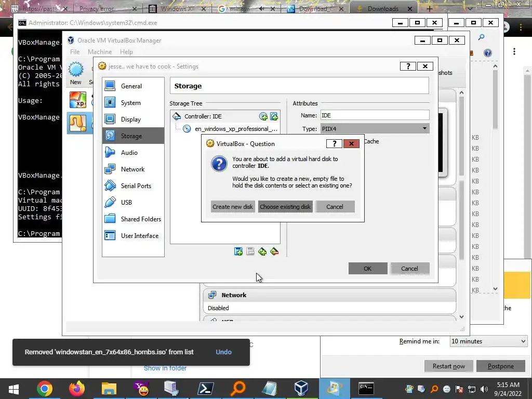The image size is (532, 399).
Task: Open the Help menu in VirtualBox Manager
Action: [x=126, y=52]
